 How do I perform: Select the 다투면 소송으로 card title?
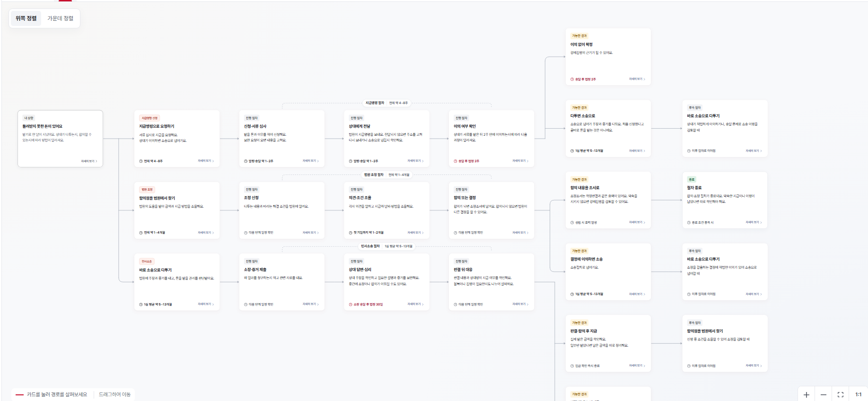pos(583,116)
